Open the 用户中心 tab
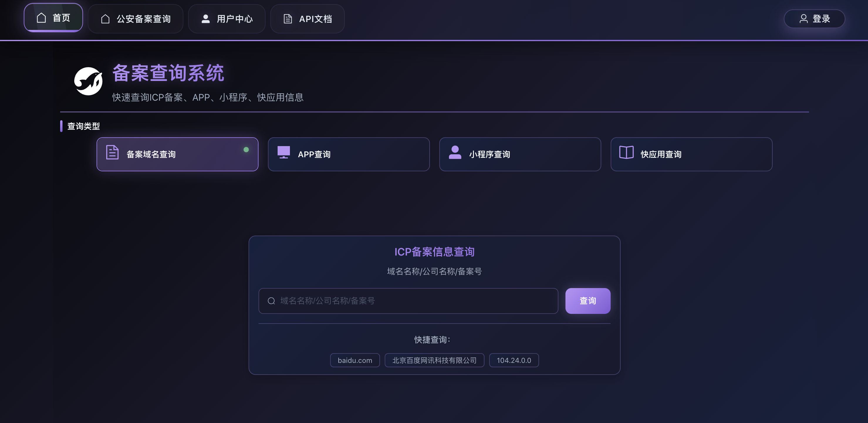Screen dimensions: 868x423 pyautogui.click(x=227, y=19)
